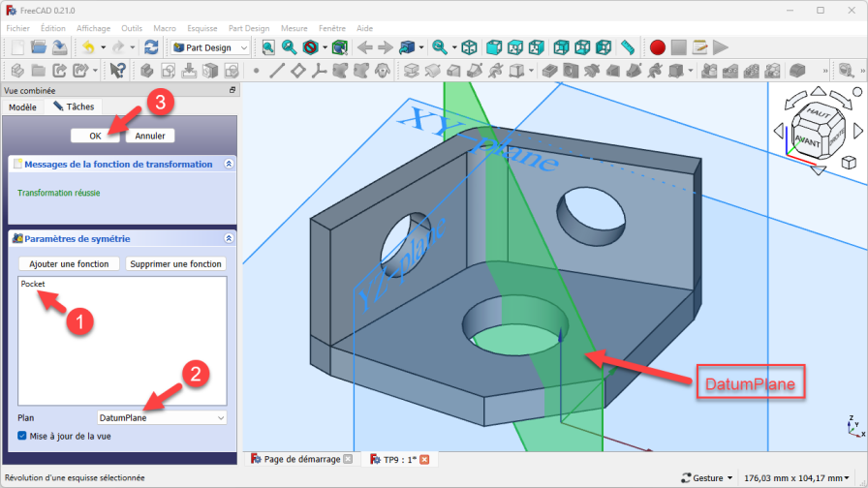This screenshot has height=488, width=868.
Task: Close the 'Page de démarrage' tab
Action: (x=348, y=459)
